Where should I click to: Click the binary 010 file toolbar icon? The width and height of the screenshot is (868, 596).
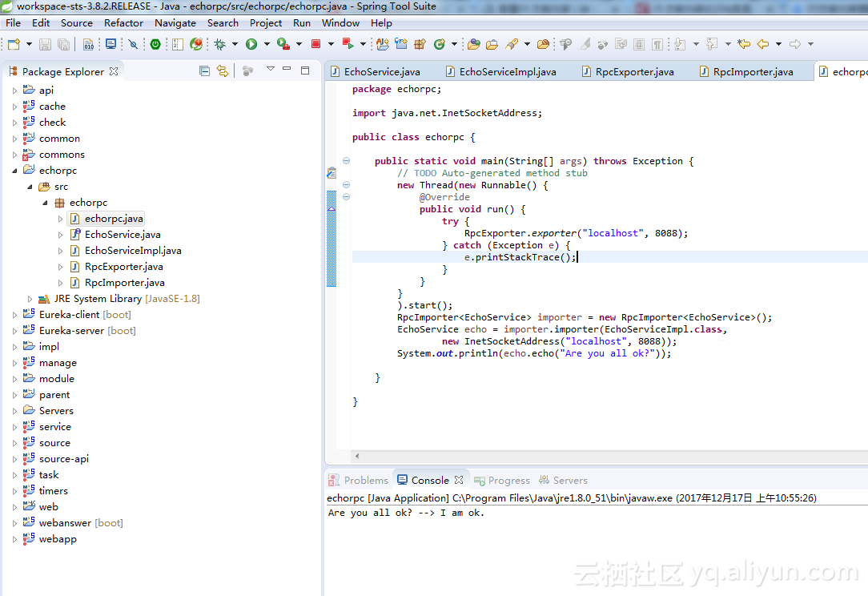click(x=88, y=44)
